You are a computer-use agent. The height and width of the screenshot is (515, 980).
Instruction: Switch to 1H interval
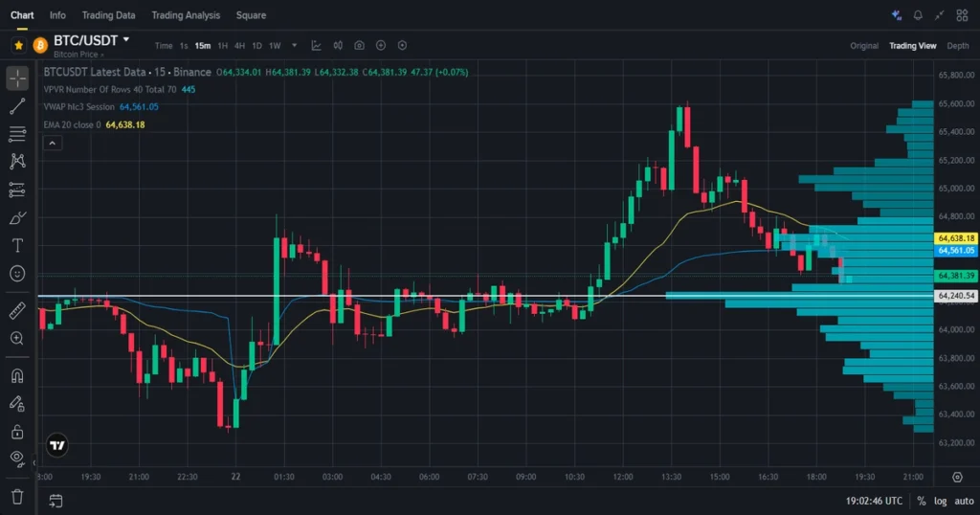point(222,46)
